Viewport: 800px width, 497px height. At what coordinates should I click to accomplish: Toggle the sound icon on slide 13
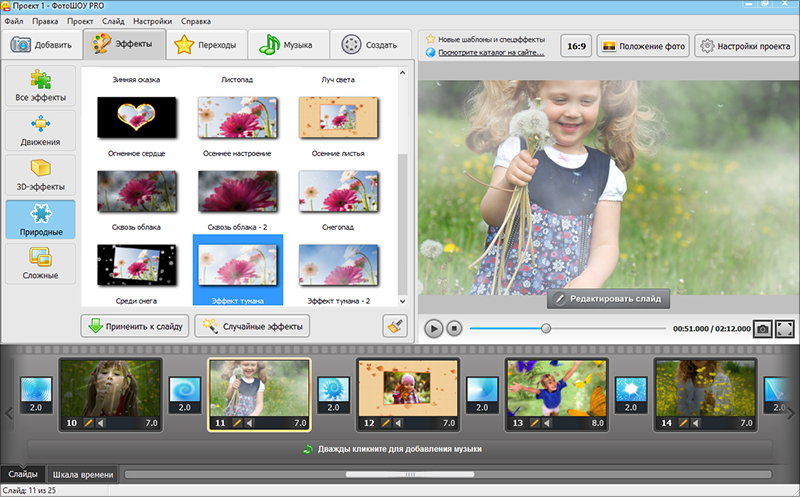[546, 423]
